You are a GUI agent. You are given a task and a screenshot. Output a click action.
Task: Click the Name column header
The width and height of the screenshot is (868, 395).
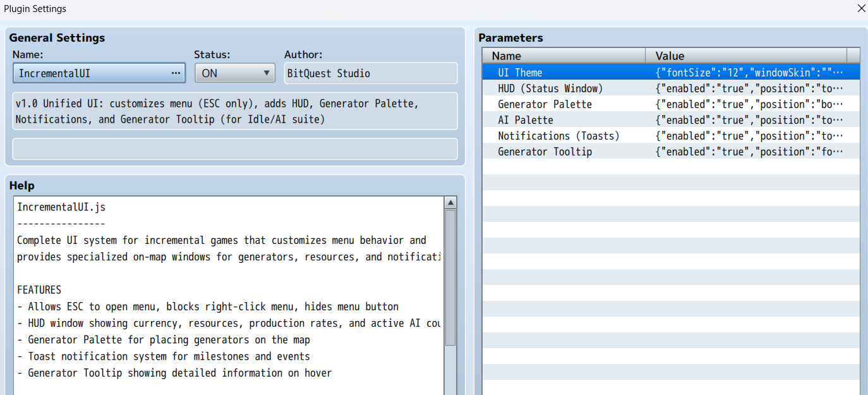point(564,56)
